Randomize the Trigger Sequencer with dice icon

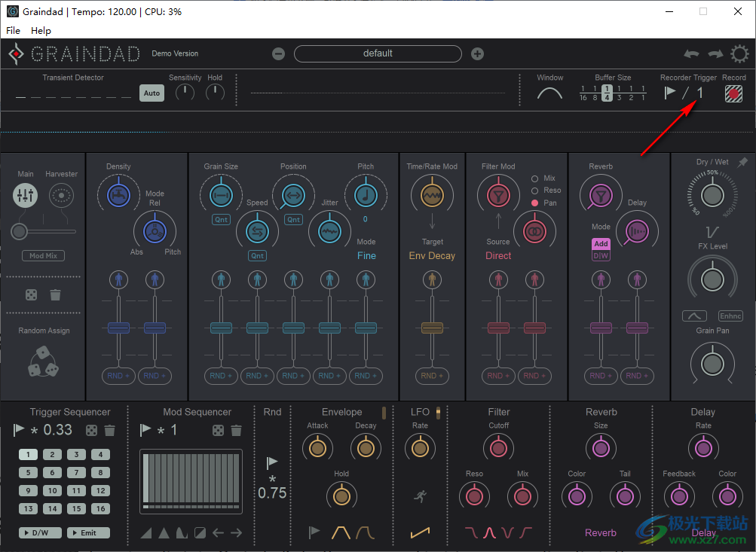92,430
